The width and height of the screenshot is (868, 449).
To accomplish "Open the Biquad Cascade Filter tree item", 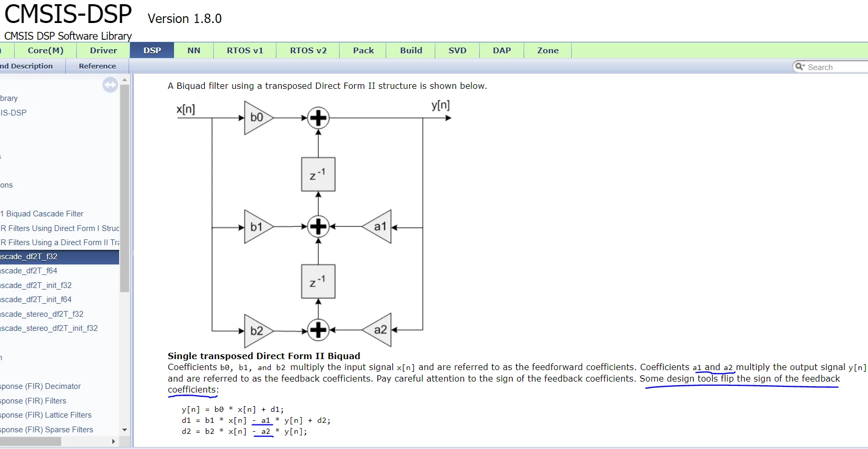I will point(42,214).
